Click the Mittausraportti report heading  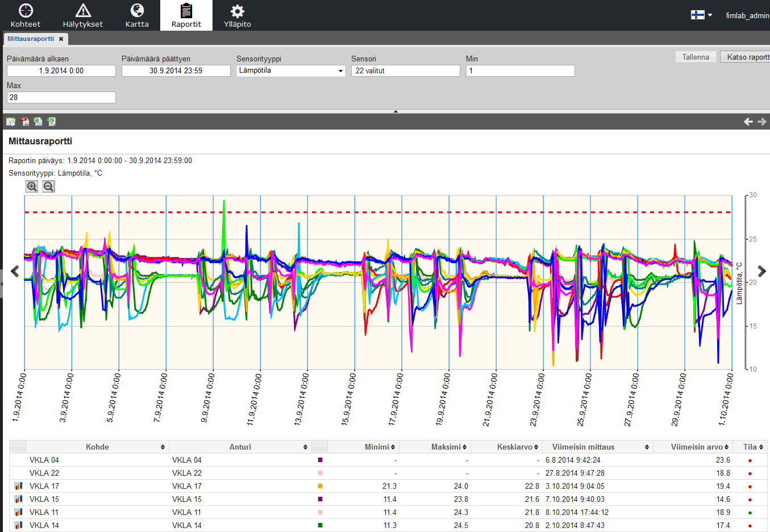click(x=40, y=141)
